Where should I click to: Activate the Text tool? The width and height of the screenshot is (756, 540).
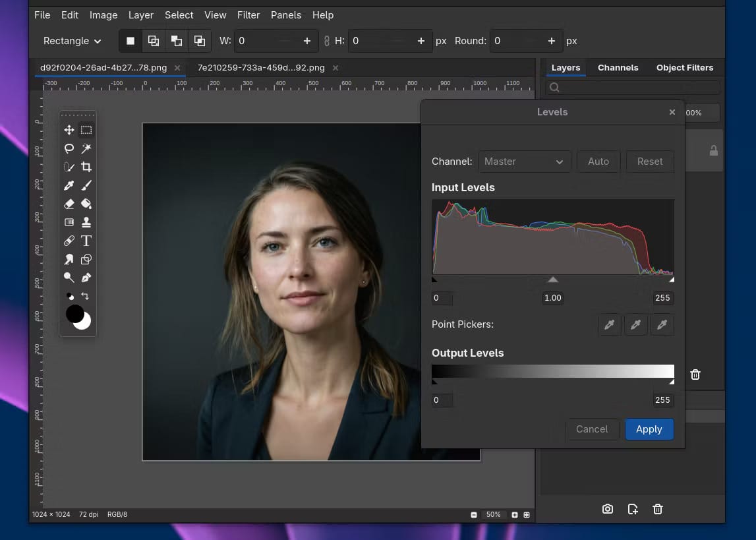click(x=86, y=241)
